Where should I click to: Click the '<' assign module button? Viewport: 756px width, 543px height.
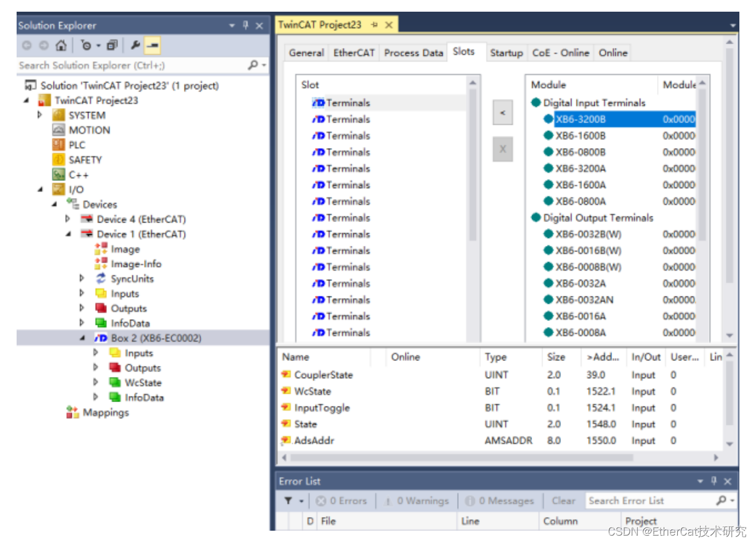point(503,113)
